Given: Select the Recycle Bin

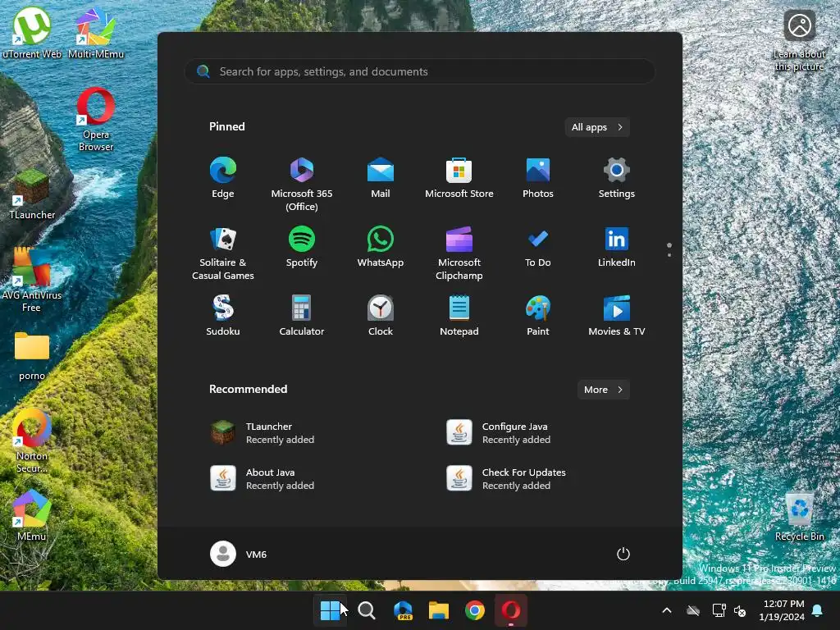Looking at the screenshot, I should [799, 516].
